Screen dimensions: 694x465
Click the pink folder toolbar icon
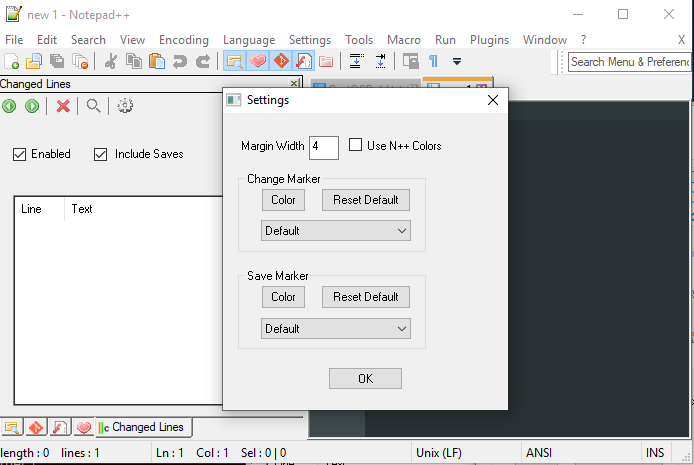[x=326, y=61]
